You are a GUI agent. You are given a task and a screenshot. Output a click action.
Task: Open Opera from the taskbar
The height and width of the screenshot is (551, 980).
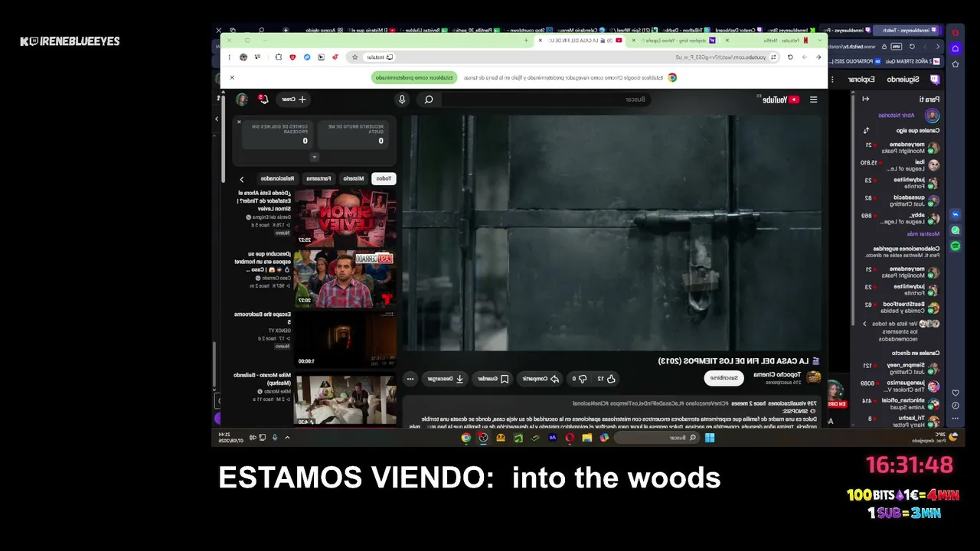click(x=570, y=438)
